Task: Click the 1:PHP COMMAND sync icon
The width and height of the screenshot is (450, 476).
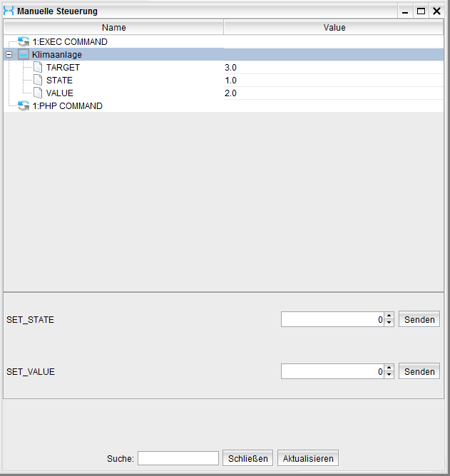Action: pyautogui.click(x=24, y=106)
